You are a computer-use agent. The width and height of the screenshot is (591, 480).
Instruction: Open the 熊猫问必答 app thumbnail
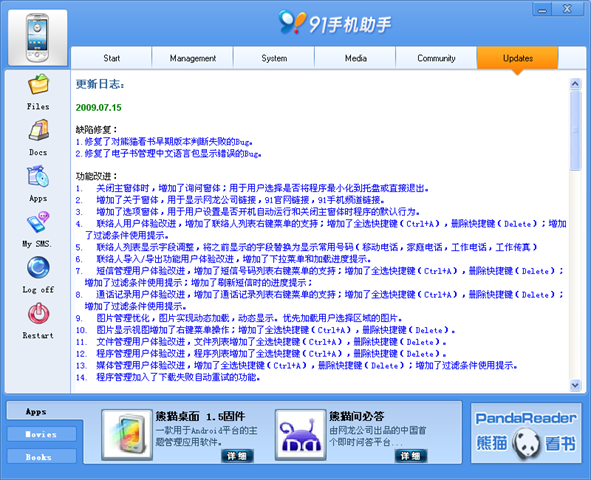click(x=300, y=435)
